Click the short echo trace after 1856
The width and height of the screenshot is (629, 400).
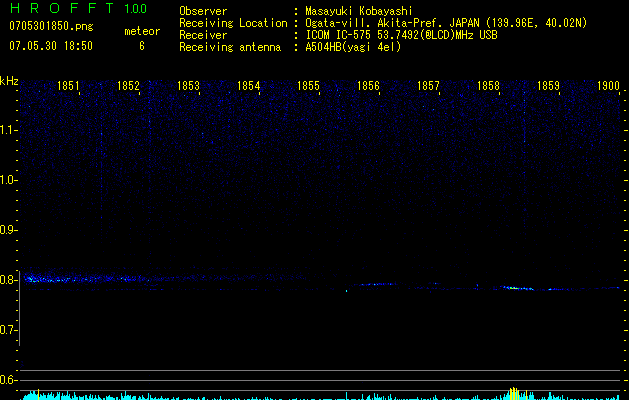(x=377, y=284)
